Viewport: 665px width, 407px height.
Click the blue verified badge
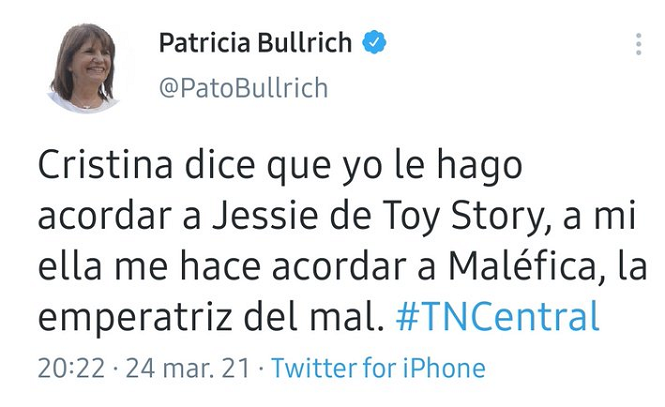pyautogui.click(x=374, y=44)
